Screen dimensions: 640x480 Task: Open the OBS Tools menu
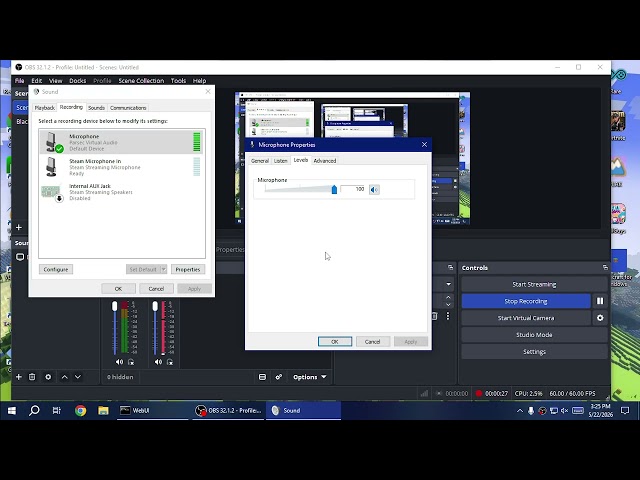coord(178,80)
